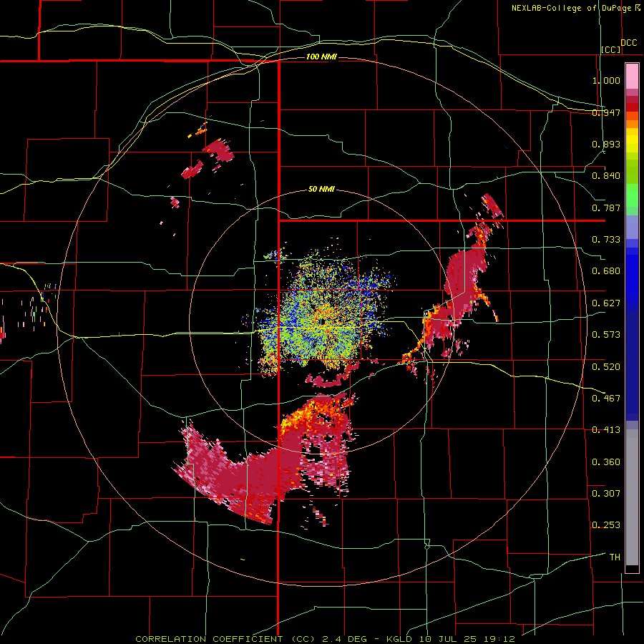The image size is (644, 644).
Task: Click the 0.947 value on the color scale
Action: click(606, 112)
